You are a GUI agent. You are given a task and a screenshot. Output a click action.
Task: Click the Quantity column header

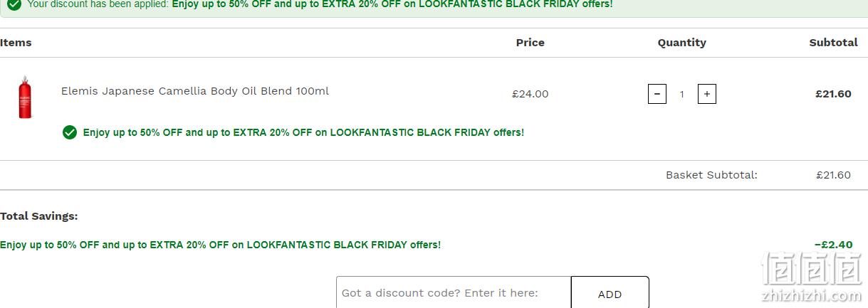[x=681, y=43]
